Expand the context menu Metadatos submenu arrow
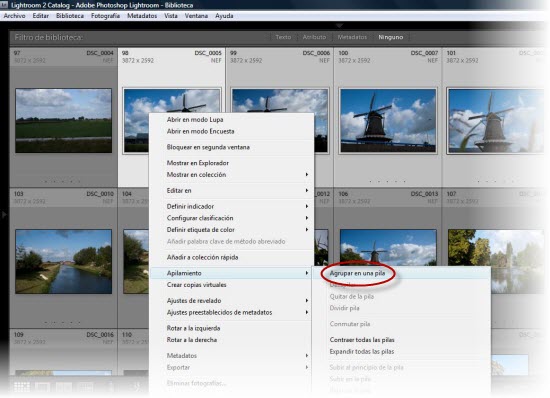Viewport: 550px width, 398px height. click(307, 356)
